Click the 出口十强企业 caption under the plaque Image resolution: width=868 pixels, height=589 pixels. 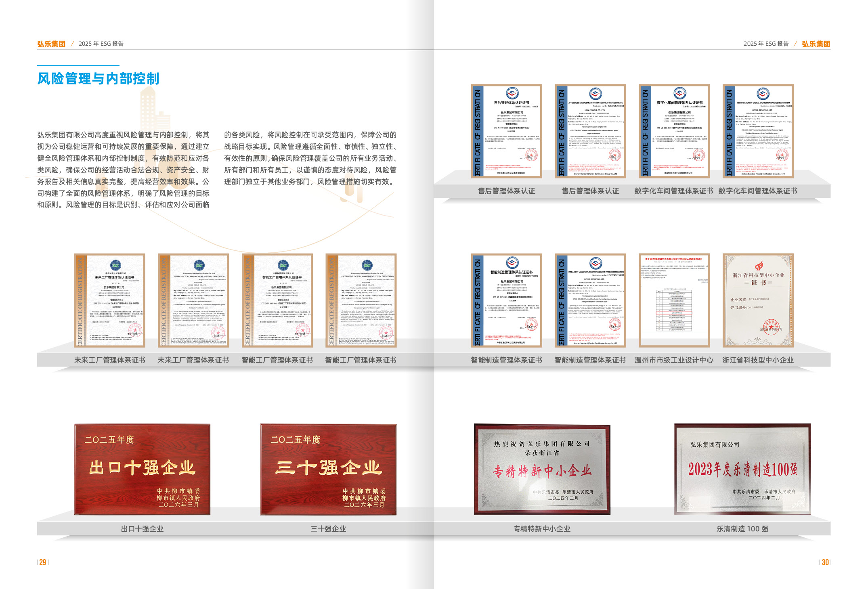(x=142, y=528)
